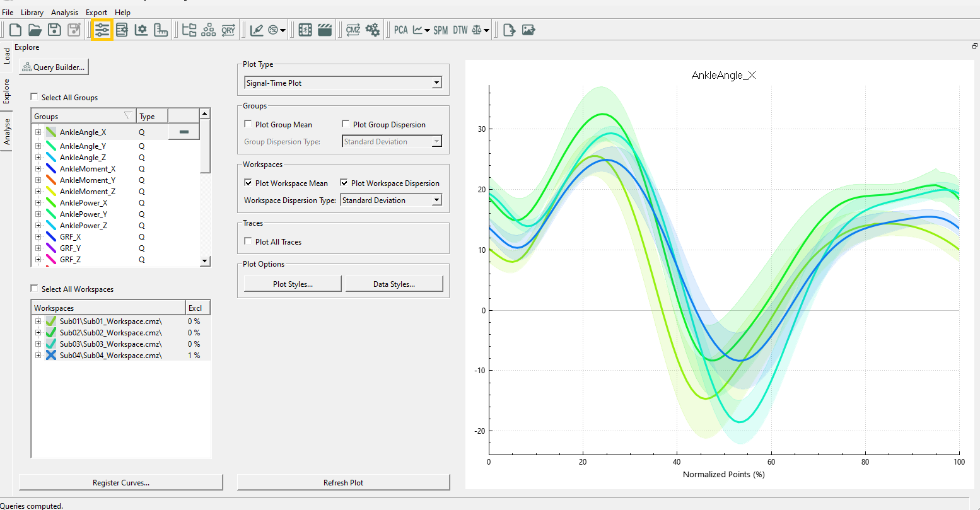The image size is (980, 510).
Task: Float the Explore panel with the top-right icon
Action: 975,47
